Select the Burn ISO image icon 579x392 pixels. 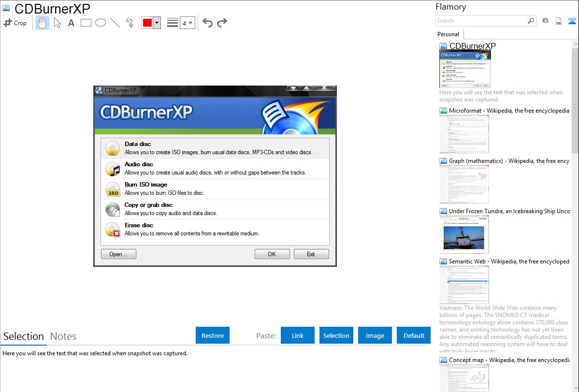(x=113, y=189)
